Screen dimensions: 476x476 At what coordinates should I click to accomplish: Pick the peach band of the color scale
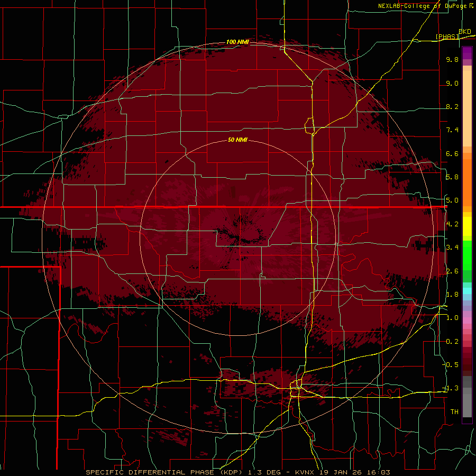[467, 108]
